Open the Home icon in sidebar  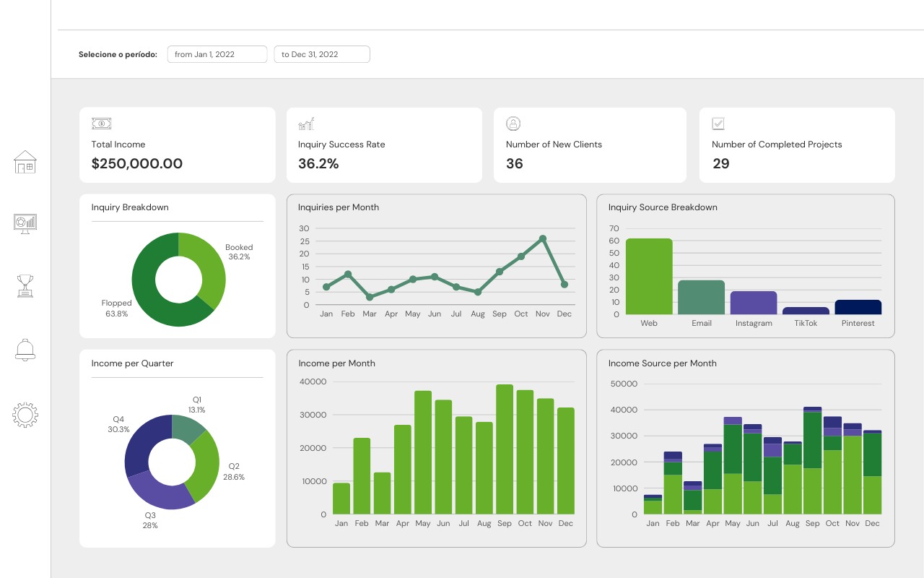[x=25, y=162]
